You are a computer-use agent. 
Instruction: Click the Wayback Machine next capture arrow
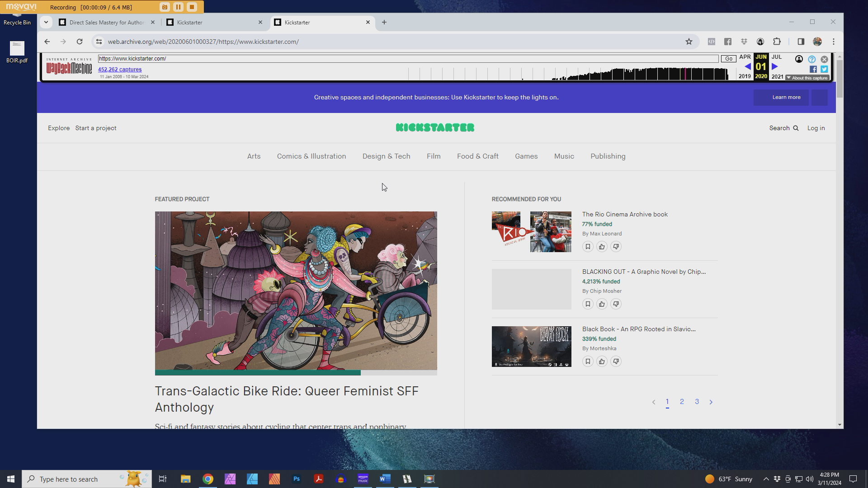775,66
